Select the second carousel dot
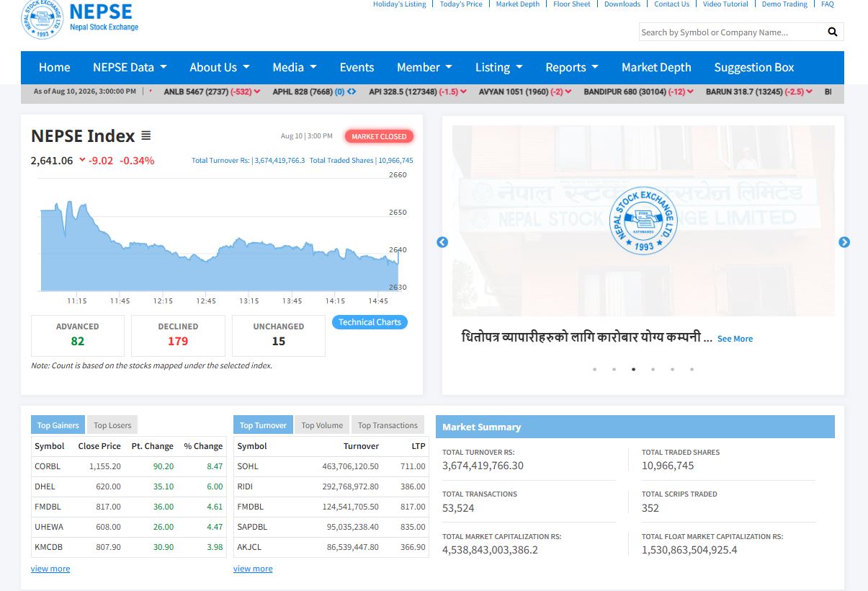This screenshot has width=868, height=591. coord(614,369)
